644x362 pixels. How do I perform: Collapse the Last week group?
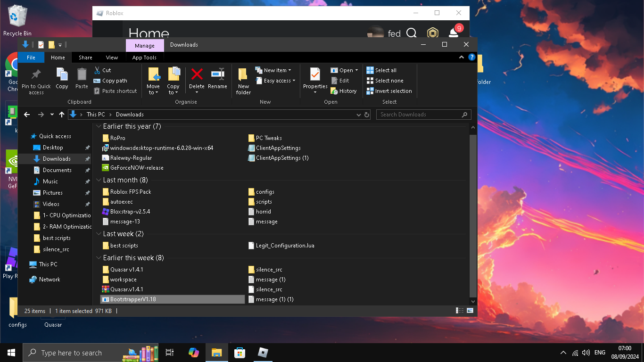[99, 234]
